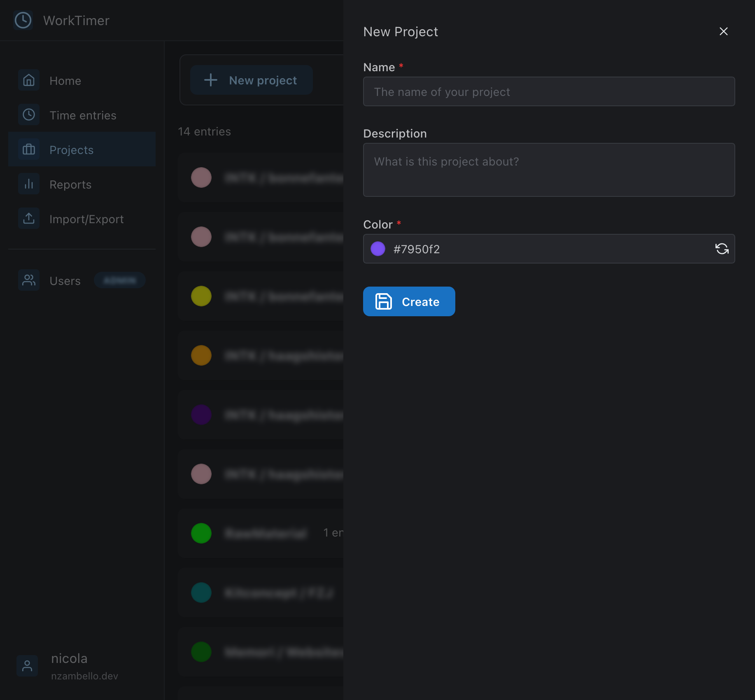The image size is (755, 700).
Task: Select the nicola profile avatar icon
Action: [27, 665]
